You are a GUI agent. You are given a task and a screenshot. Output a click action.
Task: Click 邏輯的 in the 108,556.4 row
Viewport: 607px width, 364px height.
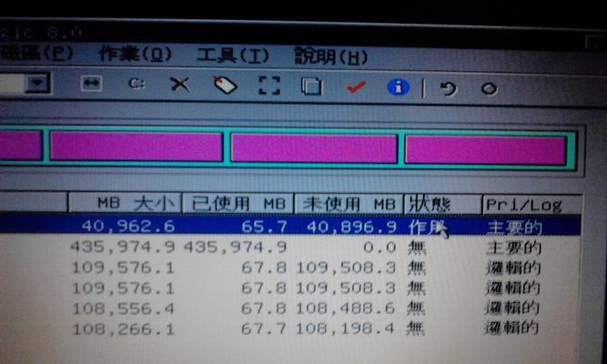pos(512,308)
